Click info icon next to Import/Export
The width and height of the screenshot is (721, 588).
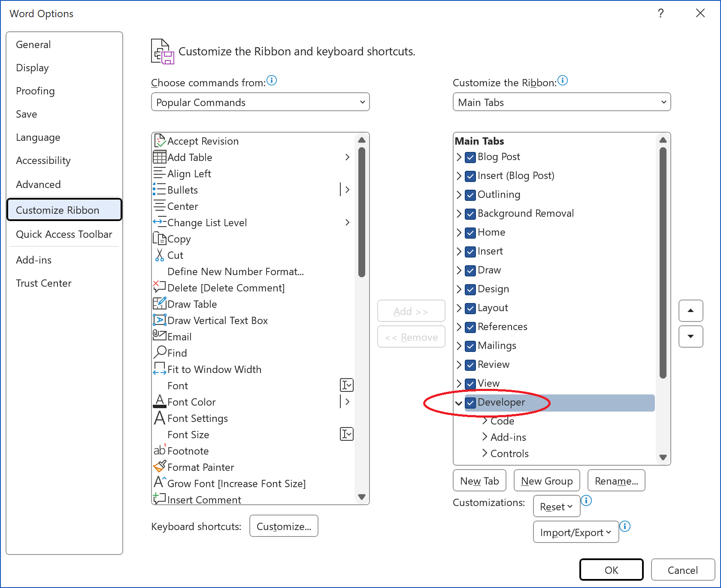pyautogui.click(x=625, y=526)
